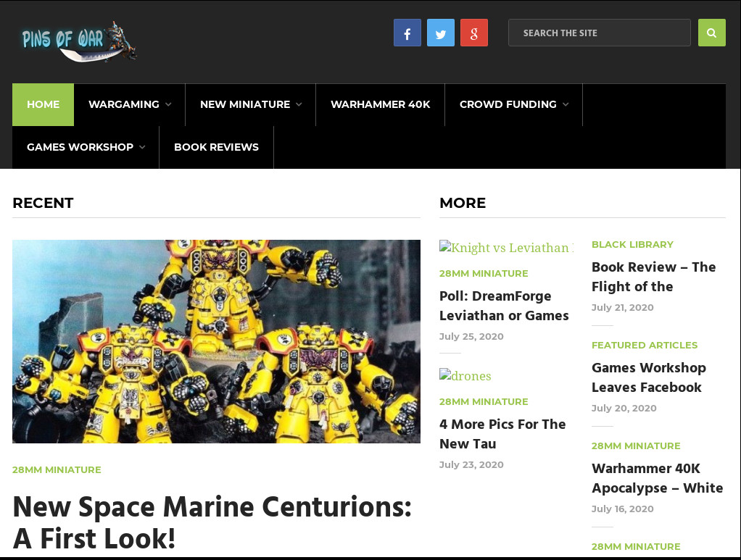The height and width of the screenshot is (560, 741).
Task: Click inside the site search field
Action: (x=599, y=32)
